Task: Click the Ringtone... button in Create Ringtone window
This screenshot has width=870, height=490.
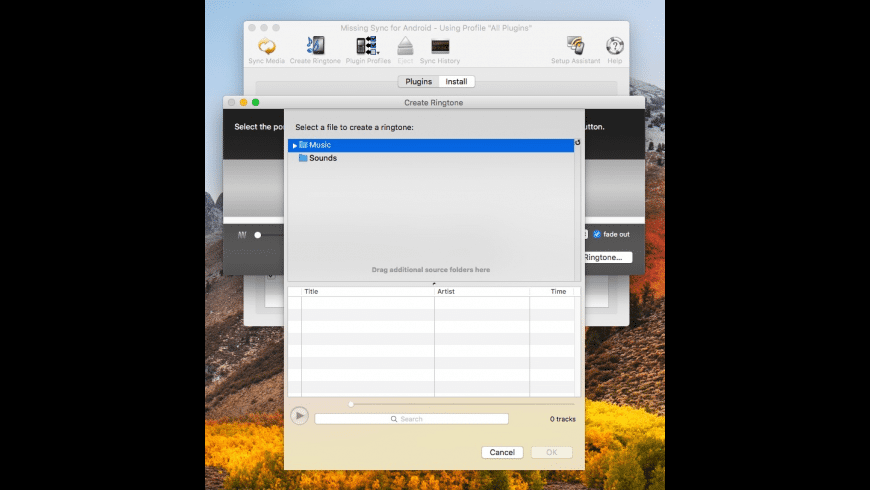Action: (x=607, y=257)
